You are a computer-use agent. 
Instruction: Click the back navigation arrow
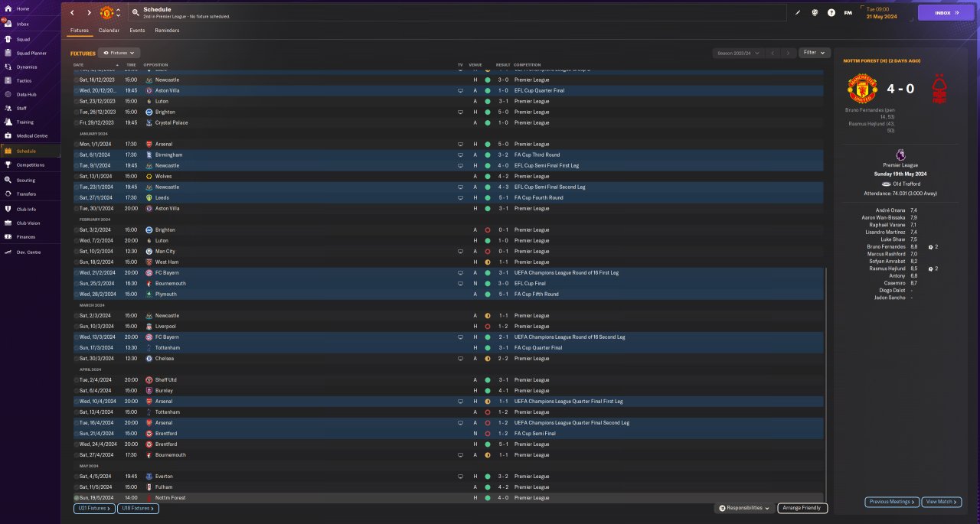(x=72, y=13)
